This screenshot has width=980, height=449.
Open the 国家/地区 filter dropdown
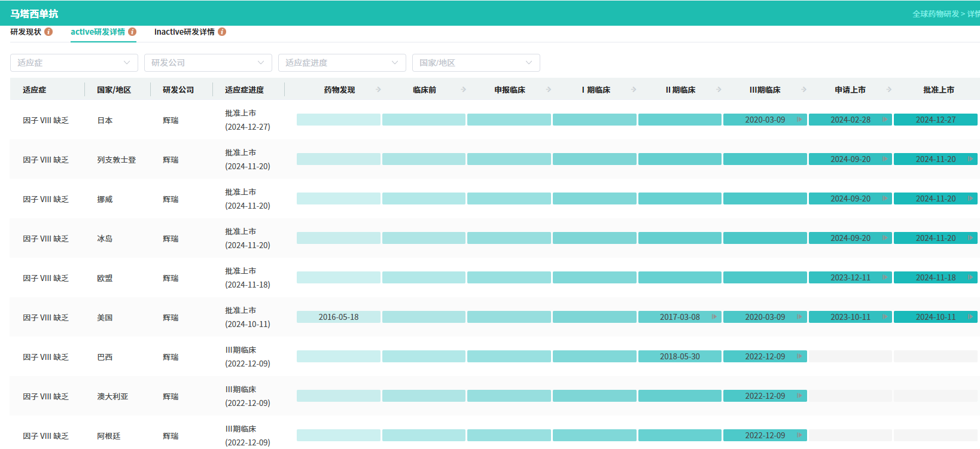pos(476,63)
